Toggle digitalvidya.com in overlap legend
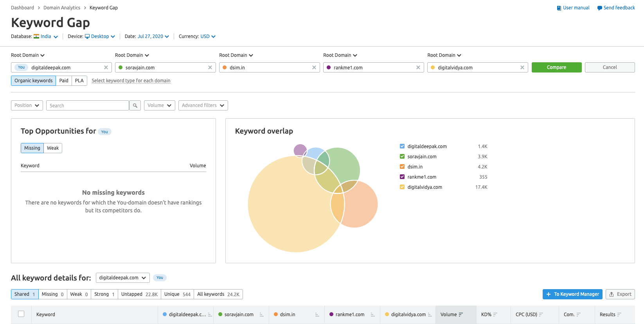Image resolution: width=644 pixels, height=324 pixels. coord(402,187)
